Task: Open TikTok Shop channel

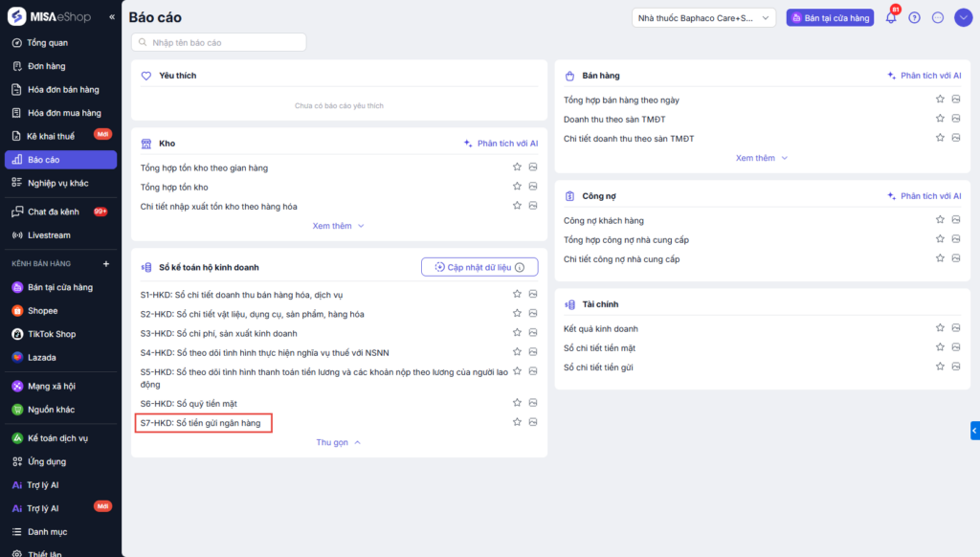Action: pos(51,334)
